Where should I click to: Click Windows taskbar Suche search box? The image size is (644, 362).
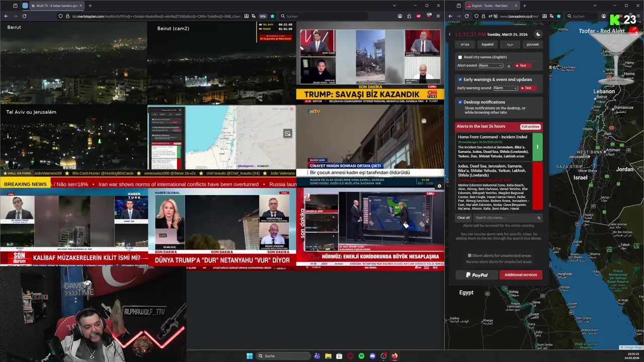283,356
